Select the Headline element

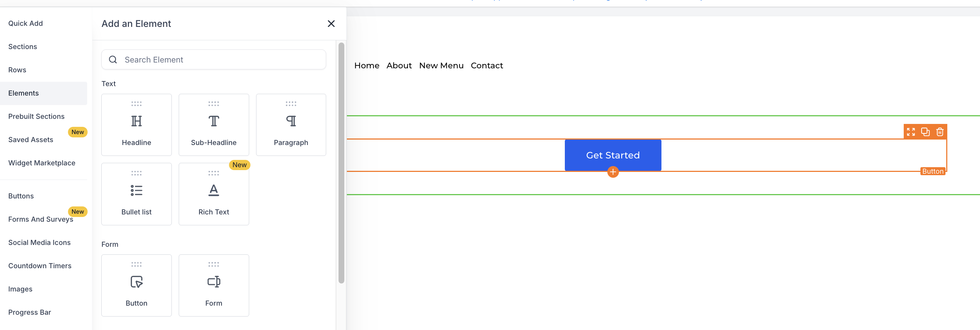[136, 124]
